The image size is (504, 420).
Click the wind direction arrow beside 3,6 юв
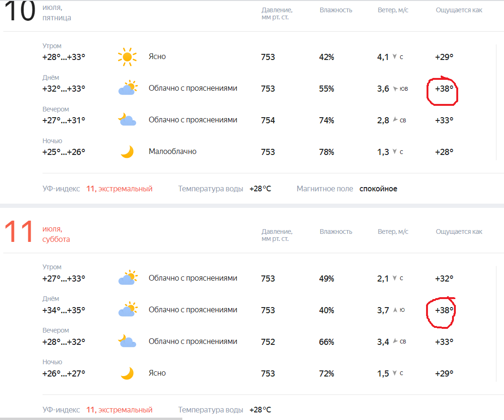click(395, 88)
